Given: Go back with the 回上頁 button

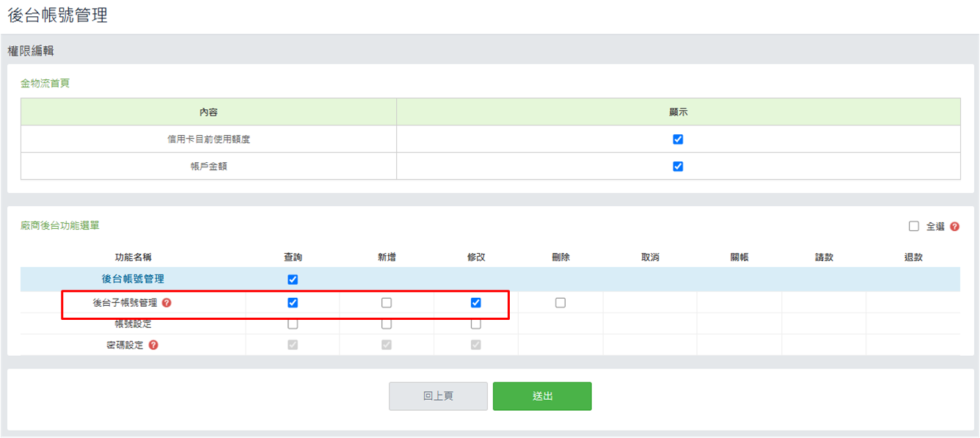Looking at the screenshot, I should pyautogui.click(x=438, y=396).
